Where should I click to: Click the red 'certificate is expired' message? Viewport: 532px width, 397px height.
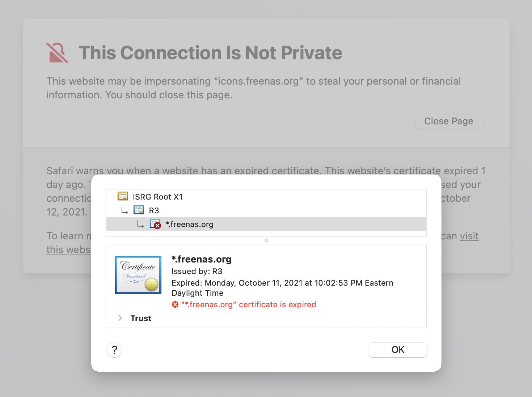click(x=249, y=304)
